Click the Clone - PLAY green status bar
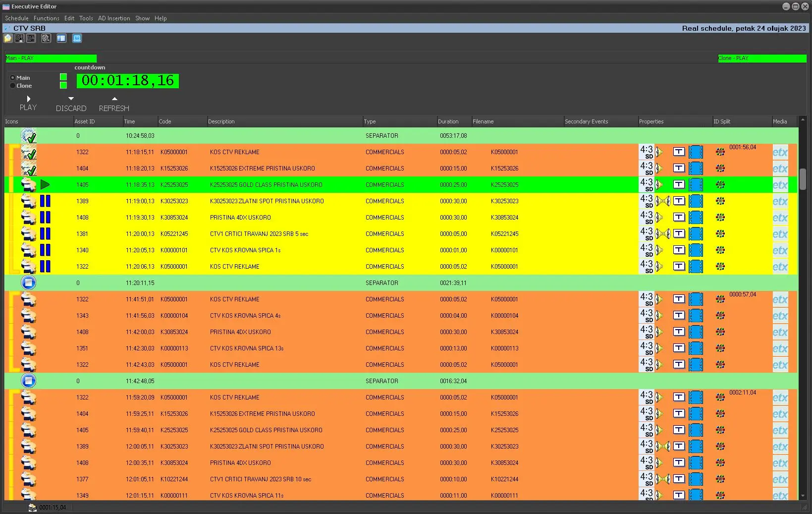Viewport: 812px width, 514px height. (762, 58)
